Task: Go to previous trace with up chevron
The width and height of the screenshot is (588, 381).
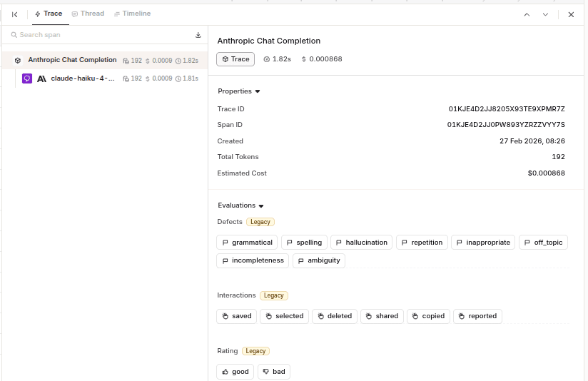Action: click(527, 14)
